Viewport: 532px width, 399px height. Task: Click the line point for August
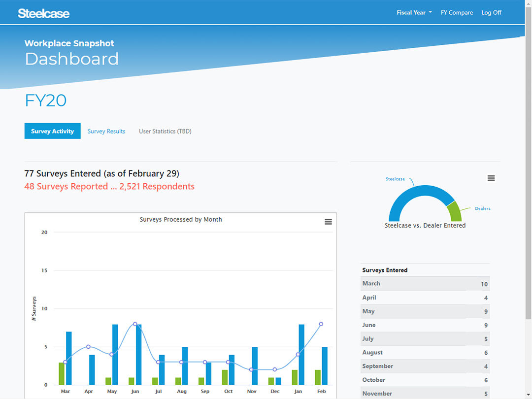181,362
